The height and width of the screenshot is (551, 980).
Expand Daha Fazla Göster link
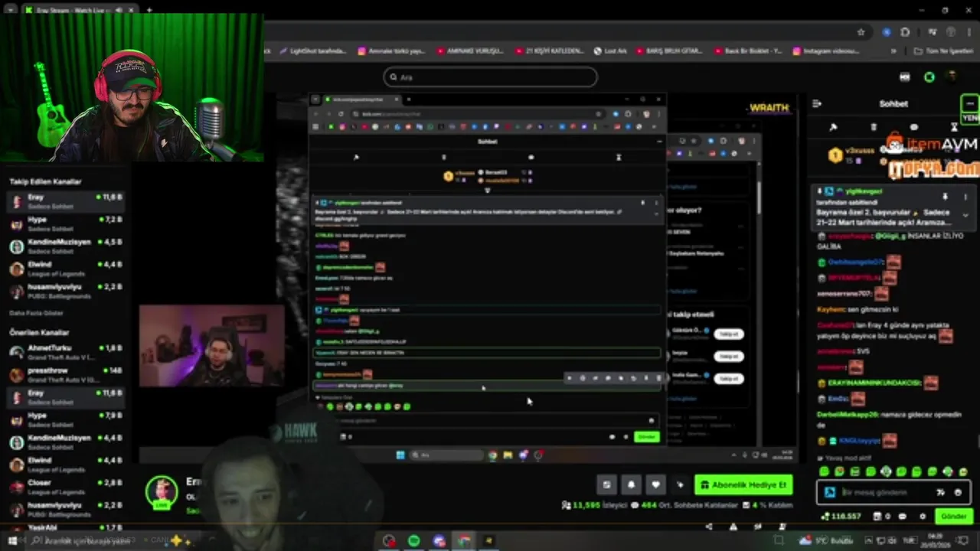point(36,313)
